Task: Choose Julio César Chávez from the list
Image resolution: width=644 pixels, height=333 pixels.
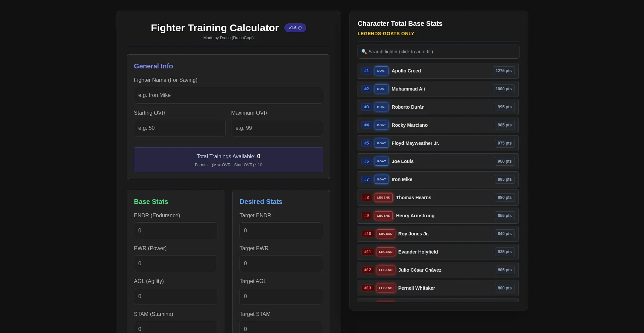Action: point(438,270)
